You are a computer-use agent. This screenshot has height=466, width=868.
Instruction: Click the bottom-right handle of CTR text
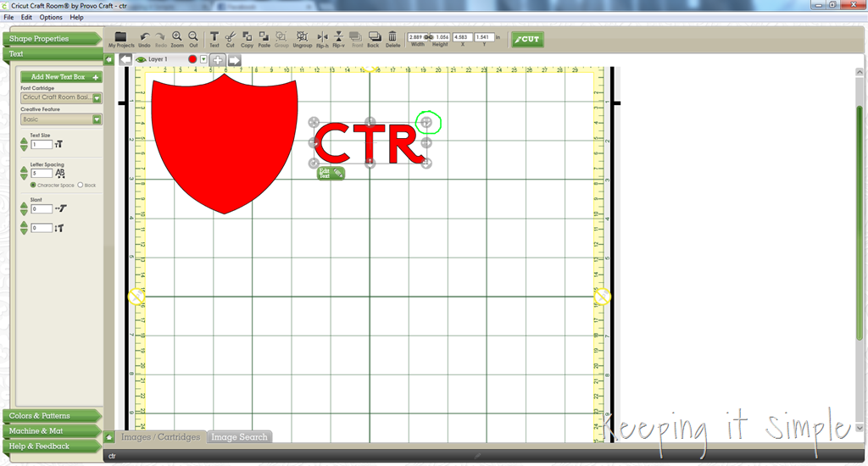tap(426, 164)
